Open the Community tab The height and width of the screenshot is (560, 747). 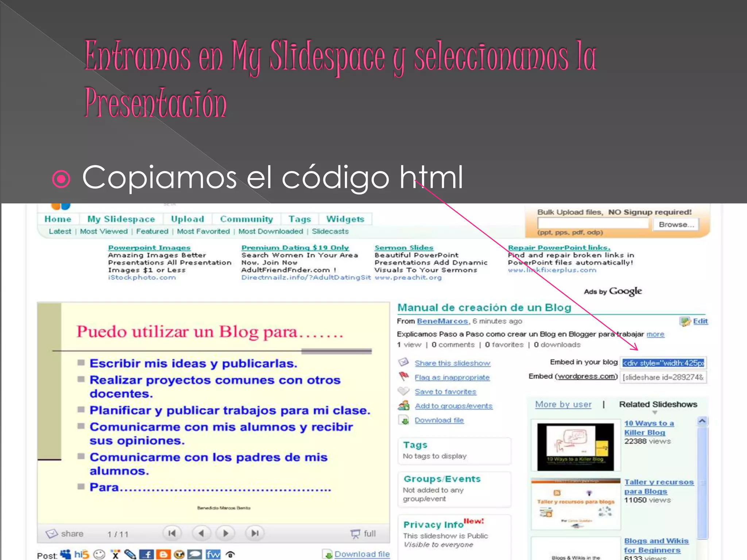[x=247, y=219]
